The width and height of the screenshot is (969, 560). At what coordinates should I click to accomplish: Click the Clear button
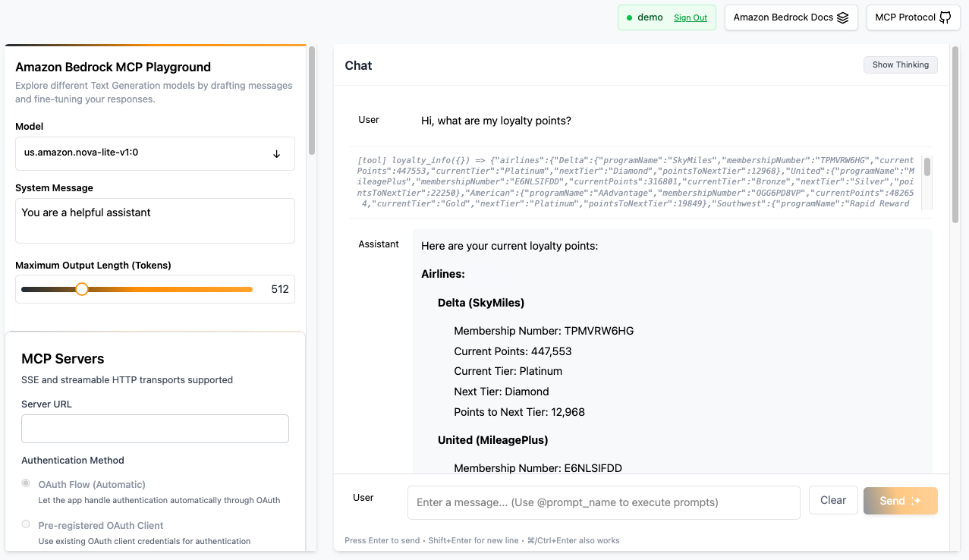(x=833, y=500)
